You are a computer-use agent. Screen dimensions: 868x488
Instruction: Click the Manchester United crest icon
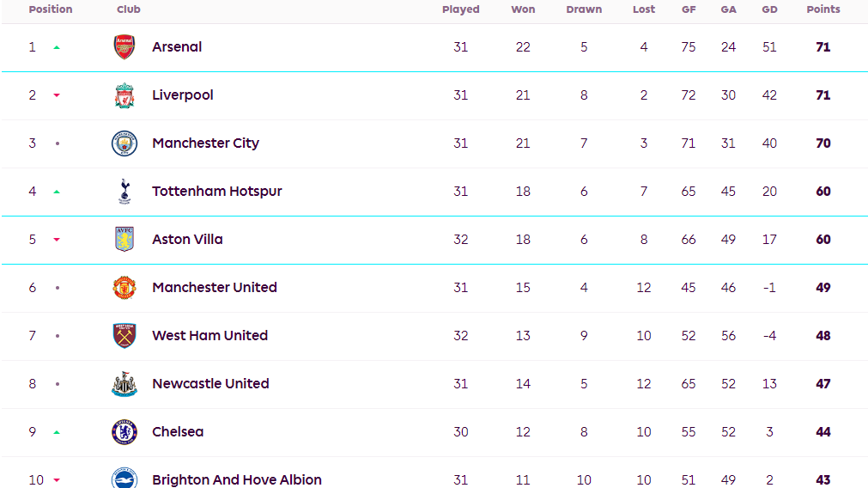click(124, 288)
